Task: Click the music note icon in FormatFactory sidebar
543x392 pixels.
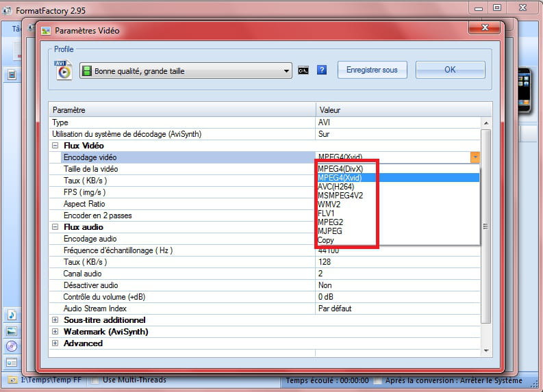Action: pyautogui.click(x=12, y=315)
